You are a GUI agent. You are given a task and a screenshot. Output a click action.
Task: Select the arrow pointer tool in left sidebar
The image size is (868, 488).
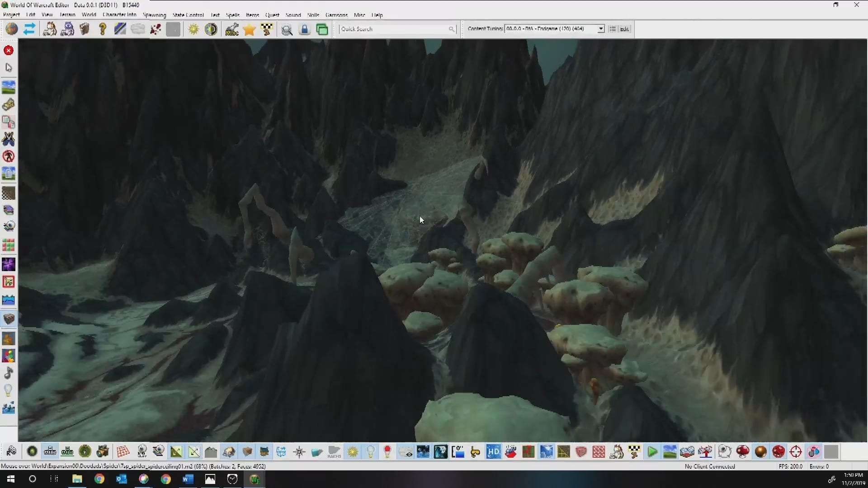[x=9, y=68]
